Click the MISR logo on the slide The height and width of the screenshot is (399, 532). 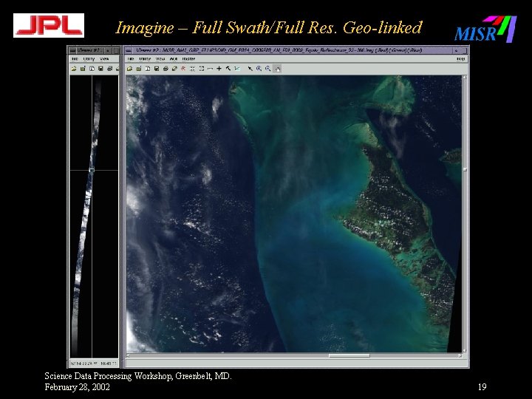485,29
